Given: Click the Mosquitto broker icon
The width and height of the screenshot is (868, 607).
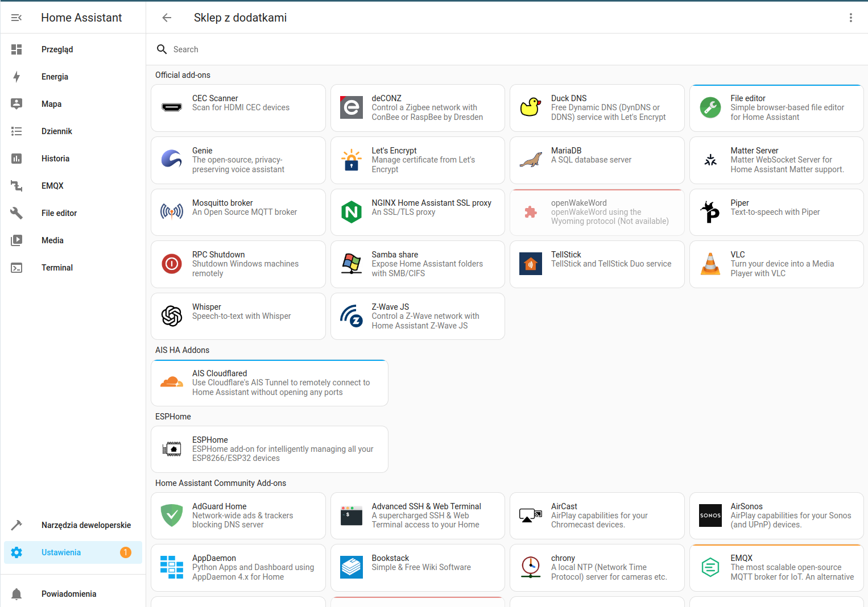Looking at the screenshot, I should pyautogui.click(x=172, y=212).
